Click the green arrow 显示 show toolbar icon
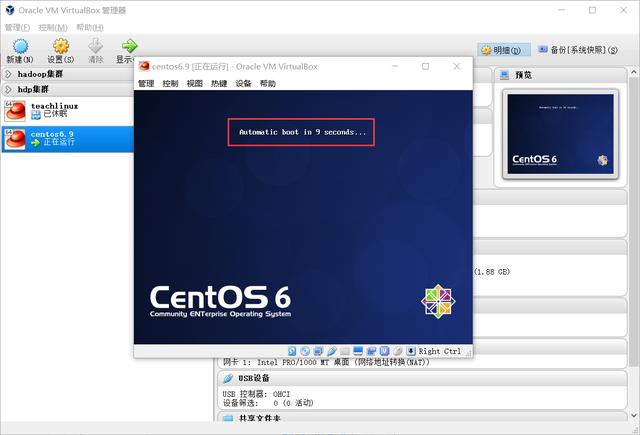This screenshot has width=640, height=435. (129, 46)
